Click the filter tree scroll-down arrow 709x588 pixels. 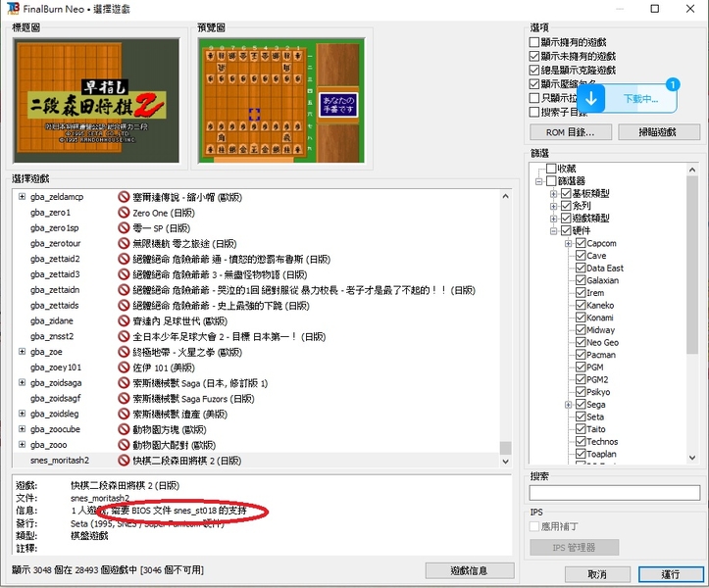(x=691, y=458)
